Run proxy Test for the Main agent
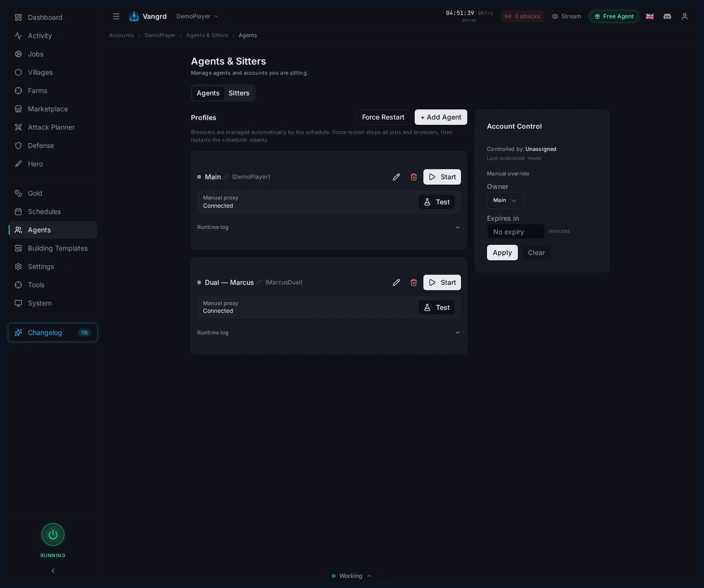Viewport: 704px width, 588px height. [x=436, y=202]
